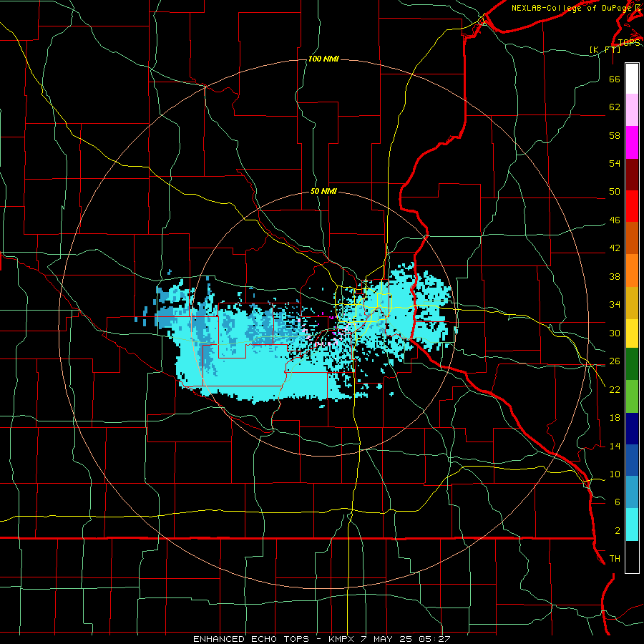The image size is (644, 644).
Task: Click the '6' legend value
Action: 618,502
